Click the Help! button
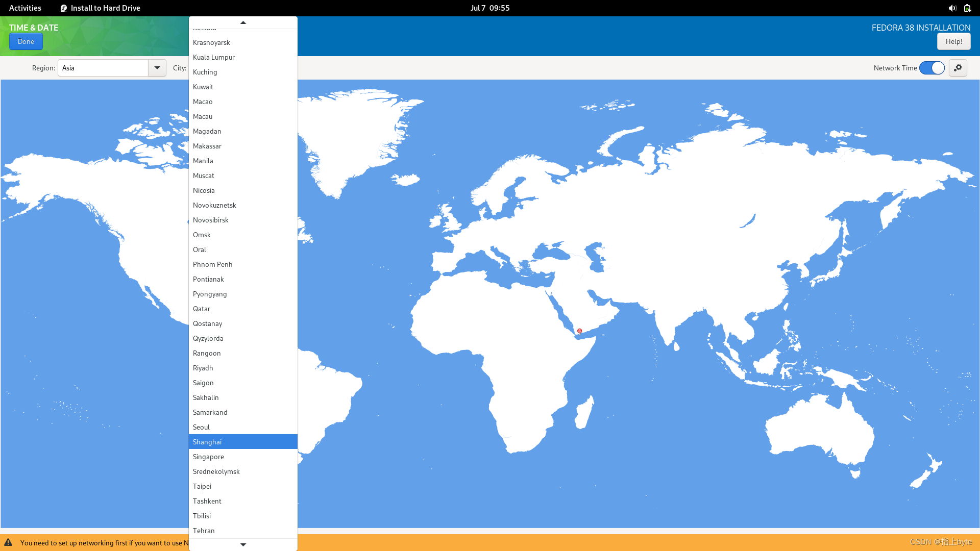Screen dimensions: 980x551 point(953,41)
